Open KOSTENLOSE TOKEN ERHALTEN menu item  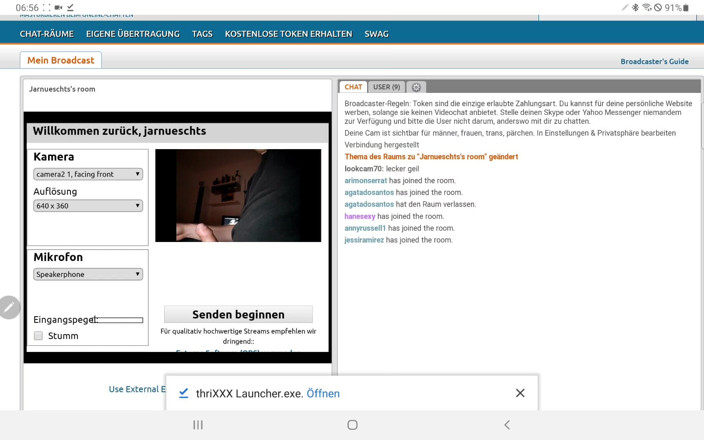click(289, 34)
